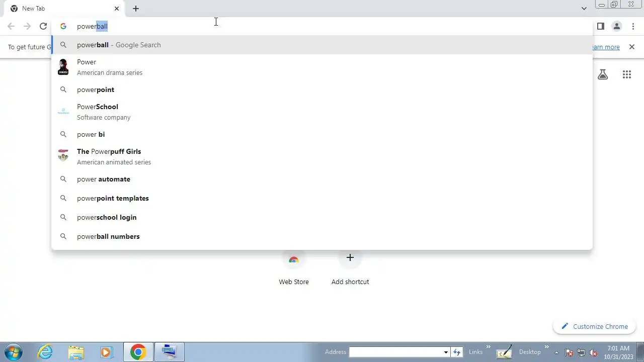The image size is (644, 362).
Task: Click the Power series poster thumbnail
Action: pyautogui.click(x=63, y=67)
